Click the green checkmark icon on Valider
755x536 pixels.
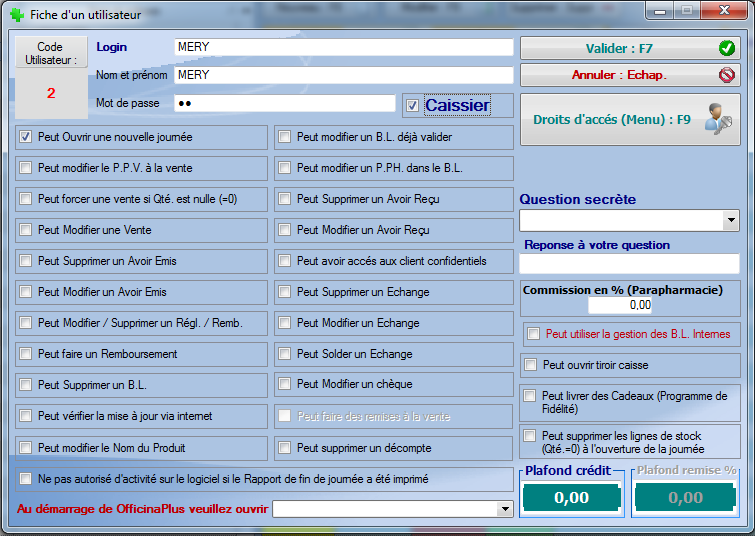tap(726, 48)
